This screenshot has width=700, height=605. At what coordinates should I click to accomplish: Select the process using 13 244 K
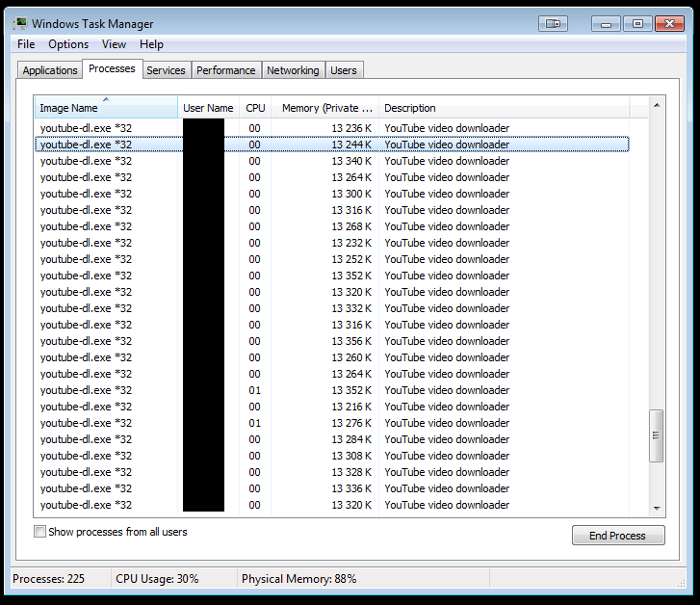(332, 145)
